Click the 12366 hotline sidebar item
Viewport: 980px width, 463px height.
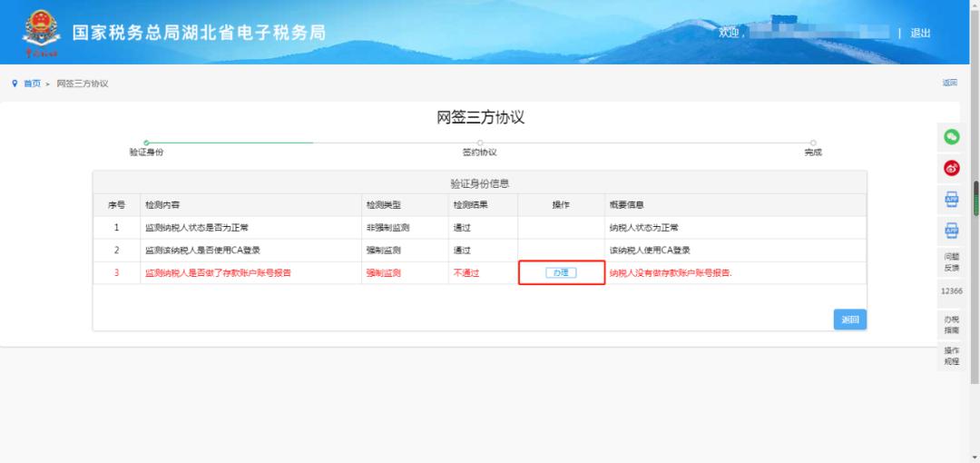click(952, 291)
